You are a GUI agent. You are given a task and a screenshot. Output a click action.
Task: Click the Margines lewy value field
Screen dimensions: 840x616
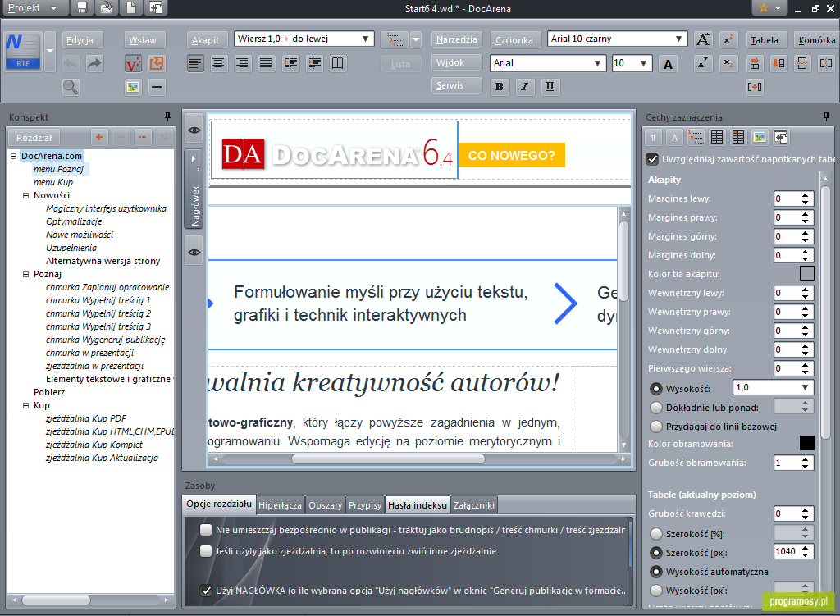pos(787,198)
